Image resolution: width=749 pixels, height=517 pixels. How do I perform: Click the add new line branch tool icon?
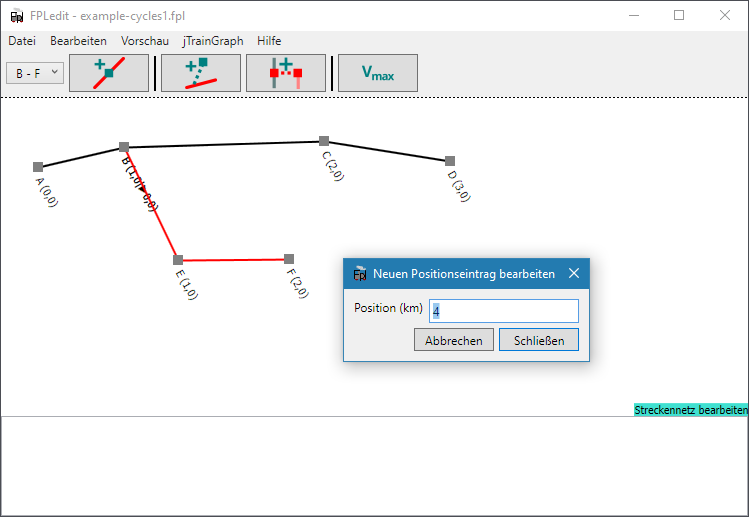201,73
